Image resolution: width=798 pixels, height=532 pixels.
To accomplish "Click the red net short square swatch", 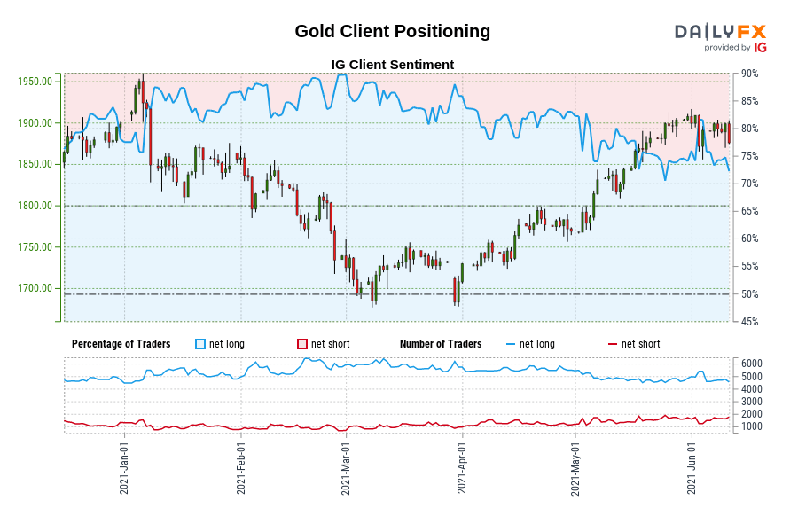I will pos(302,344).
